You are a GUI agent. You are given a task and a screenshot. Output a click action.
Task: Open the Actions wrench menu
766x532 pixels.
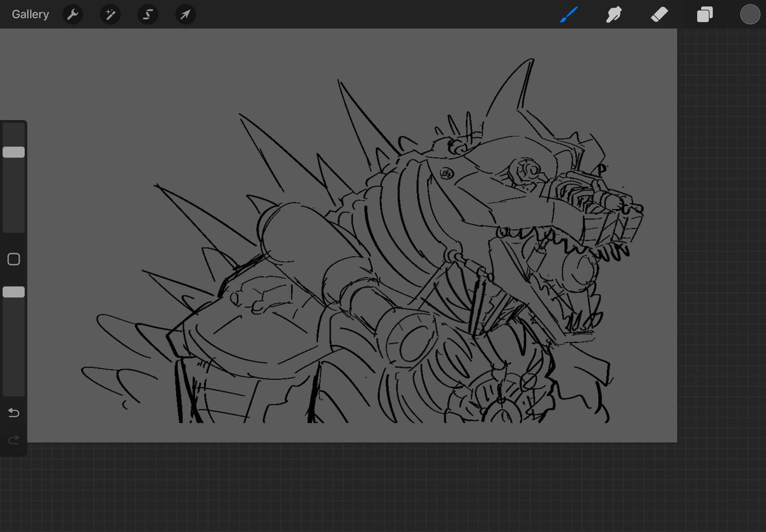[73, 14]
